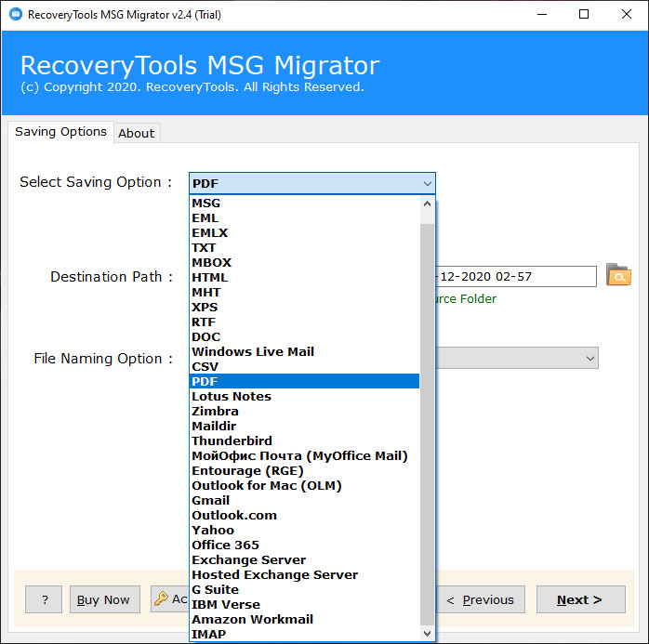Screen dimensions: 649x644
Task: Pick G Suite in the list
Action: [x=305, y=590]
